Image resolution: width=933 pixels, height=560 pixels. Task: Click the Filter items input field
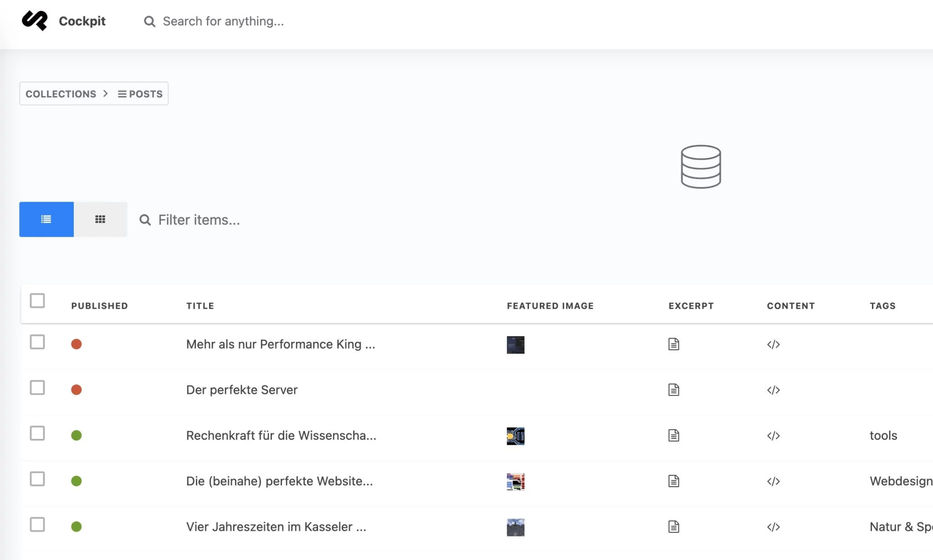coord(199,220)
